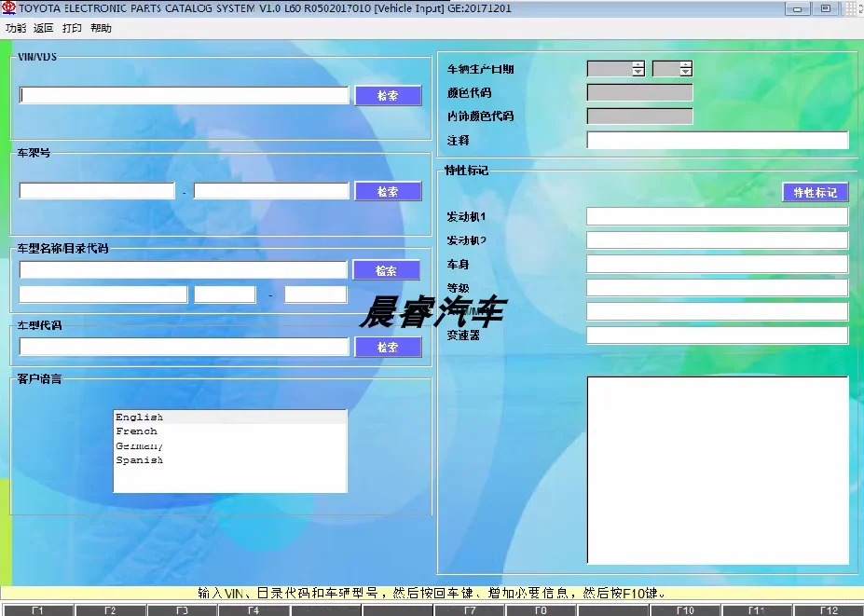Click the F4 function key button
864x616 pixels.
[x=254, y=609]
